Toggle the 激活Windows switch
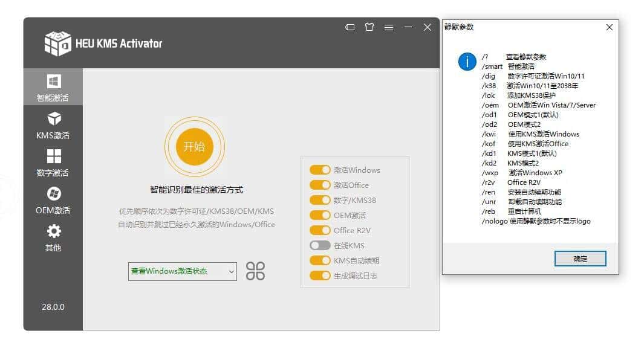The width and height of the screenshot is (644, 351). click(x=320, y=170)
